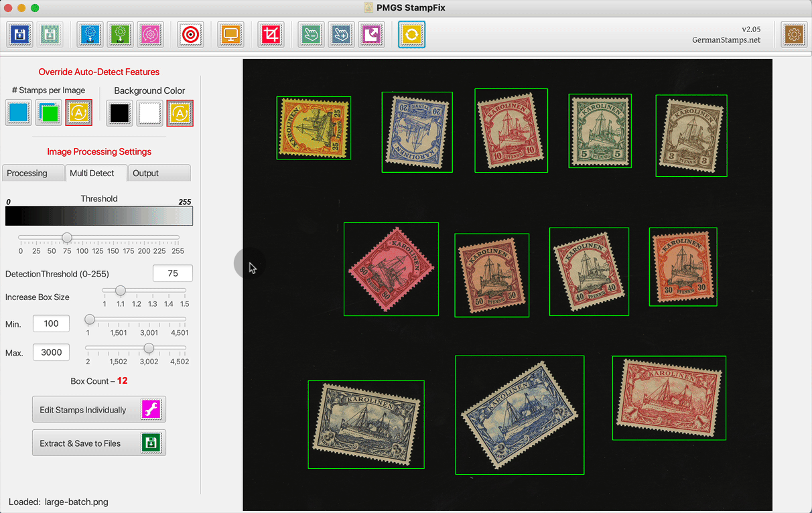Click Extract & Save to Files button
The width and height of the screenshot is (812, 513).
(x=99, y=443)
